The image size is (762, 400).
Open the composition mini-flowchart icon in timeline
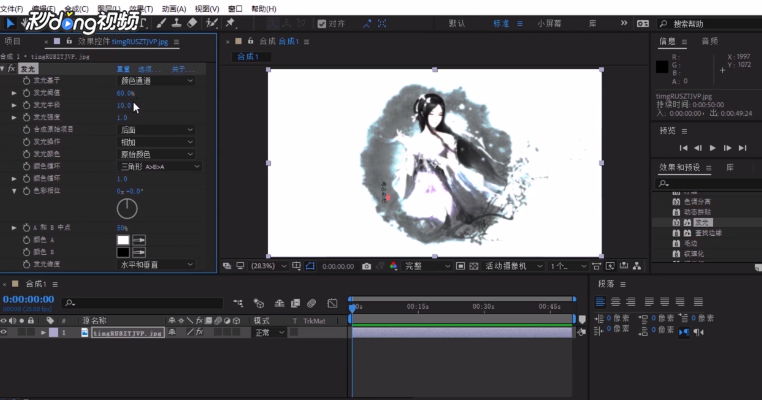238,303
